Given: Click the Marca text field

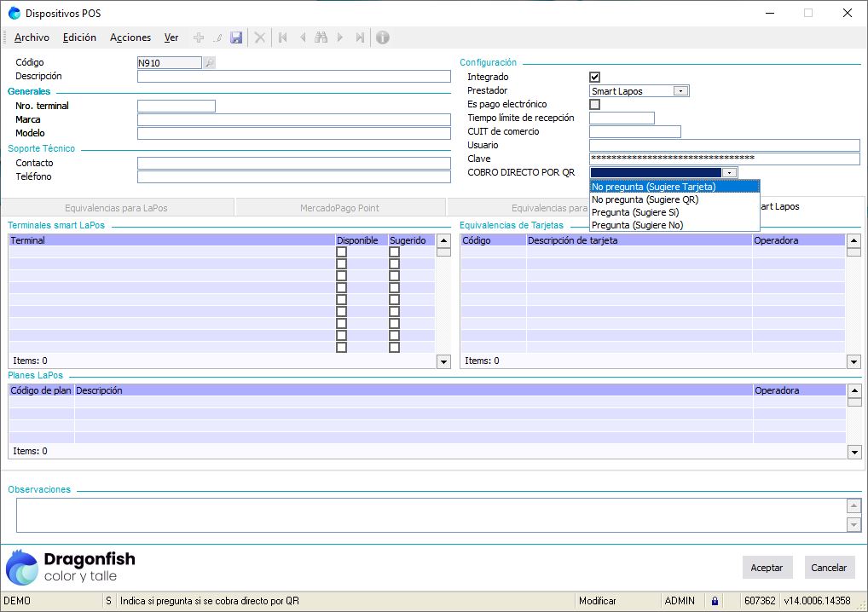Looking at the screenshot, I should point(294,119).
